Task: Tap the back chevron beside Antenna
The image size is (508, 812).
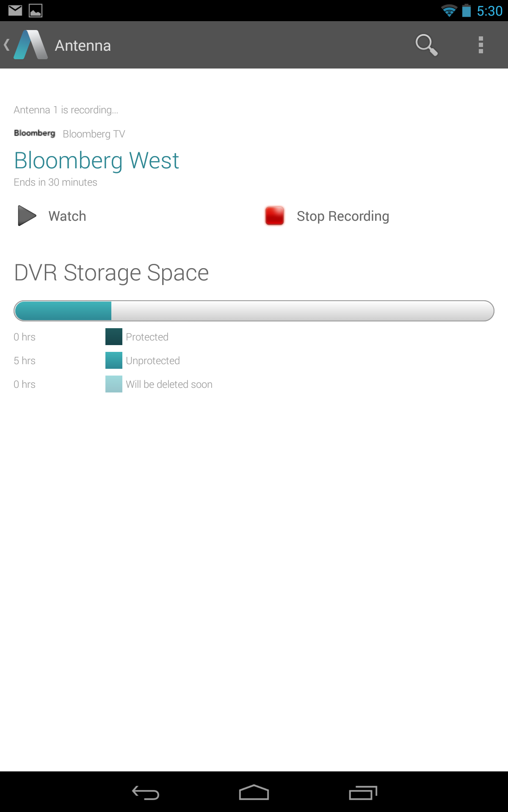Action: (6, 45)
